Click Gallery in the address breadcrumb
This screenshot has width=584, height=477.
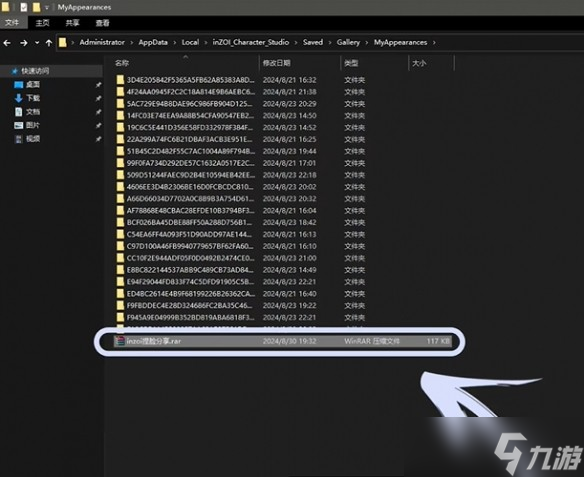[348, 42]
